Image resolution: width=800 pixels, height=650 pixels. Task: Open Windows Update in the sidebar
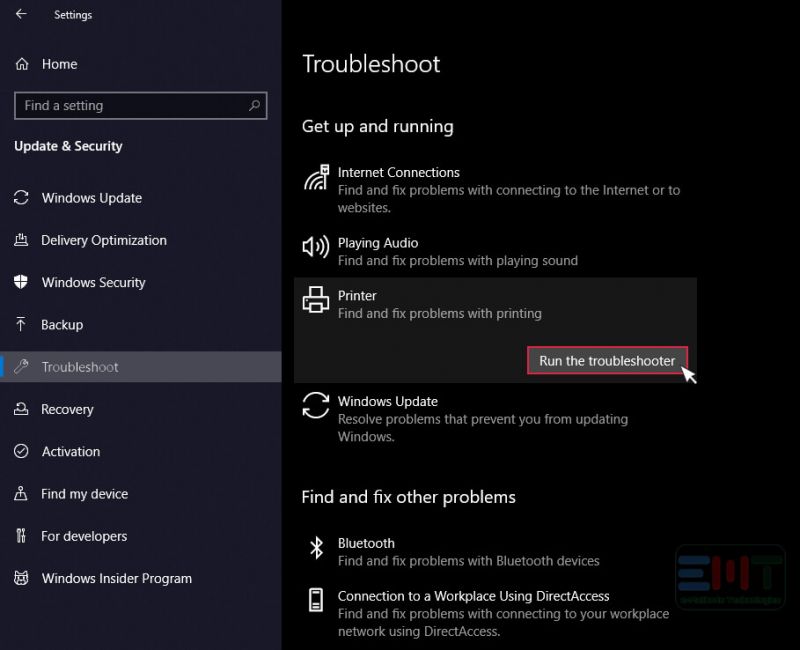(x=92, y=198)
